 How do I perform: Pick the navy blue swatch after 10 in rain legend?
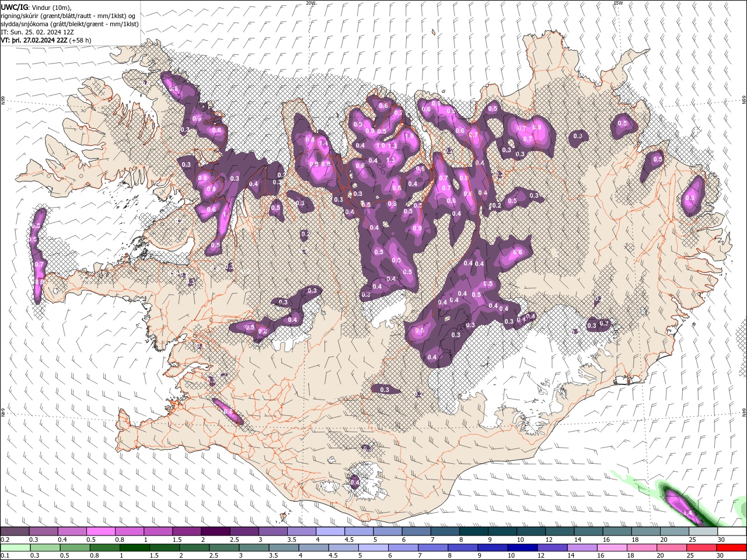[522, 548]
